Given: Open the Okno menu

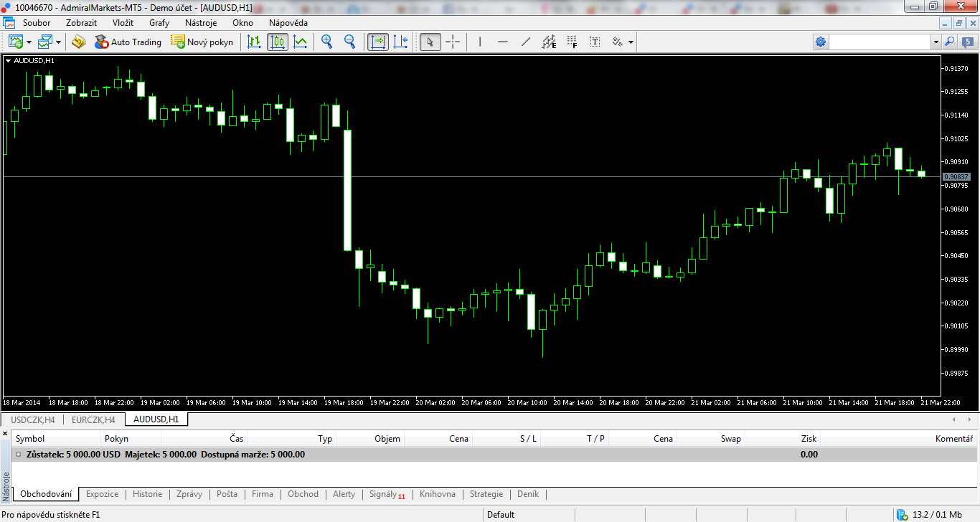Looking at the screenshot, I should [242, 22].
